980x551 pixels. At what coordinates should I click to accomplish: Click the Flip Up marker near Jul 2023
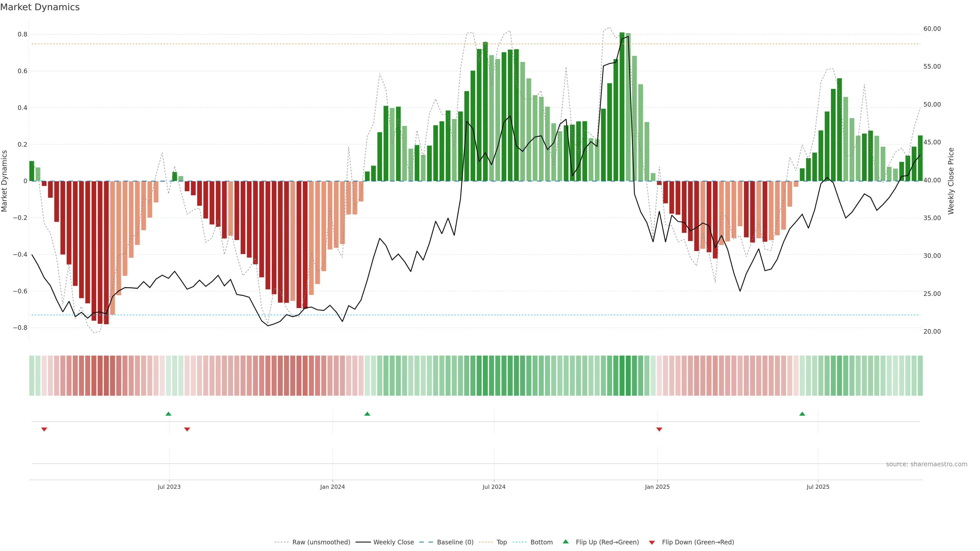pyautogui.click(x=168, y=414)
